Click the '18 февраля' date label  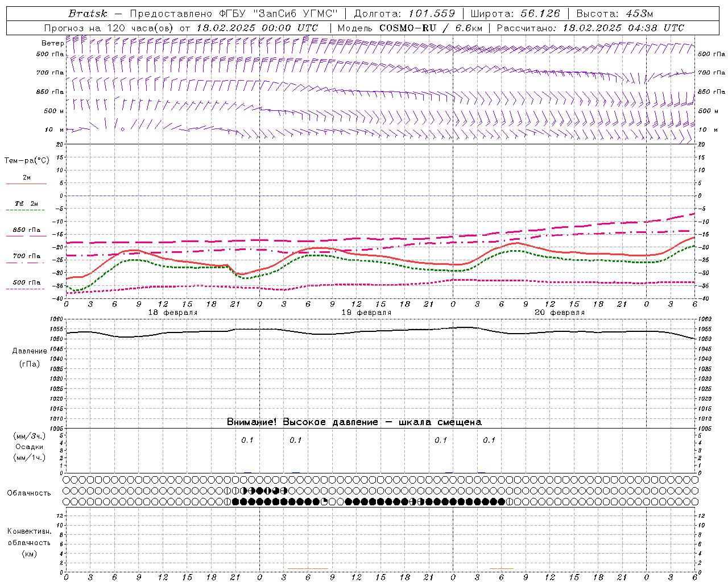click(173, 313)
